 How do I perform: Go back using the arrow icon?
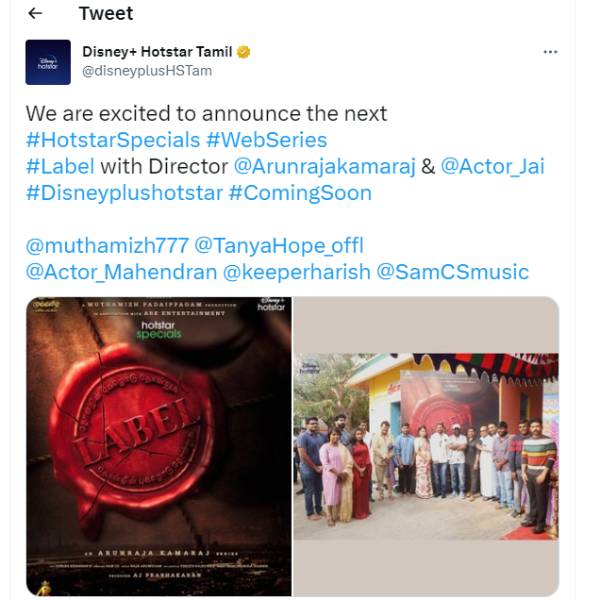tap(35, 14)
